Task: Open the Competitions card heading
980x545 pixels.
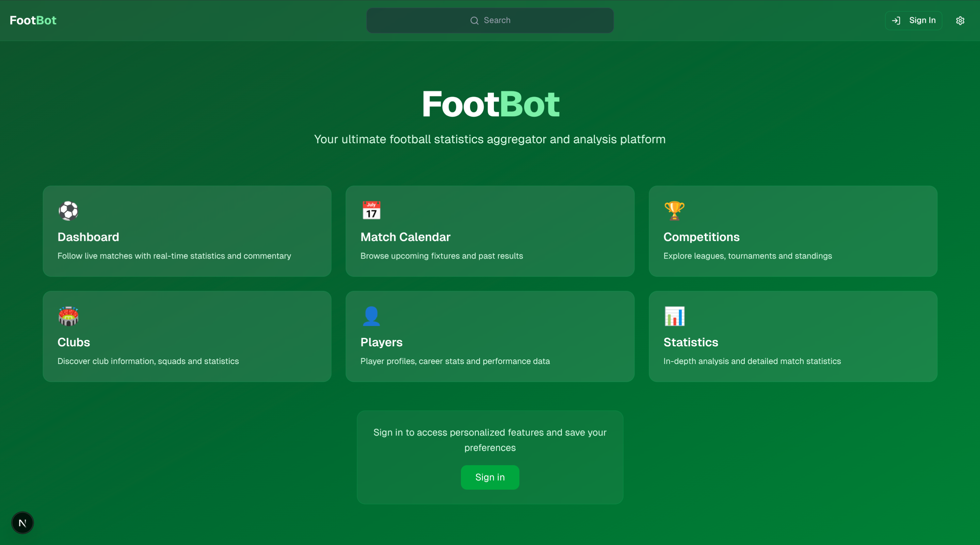Action: [x=701, y=237]
